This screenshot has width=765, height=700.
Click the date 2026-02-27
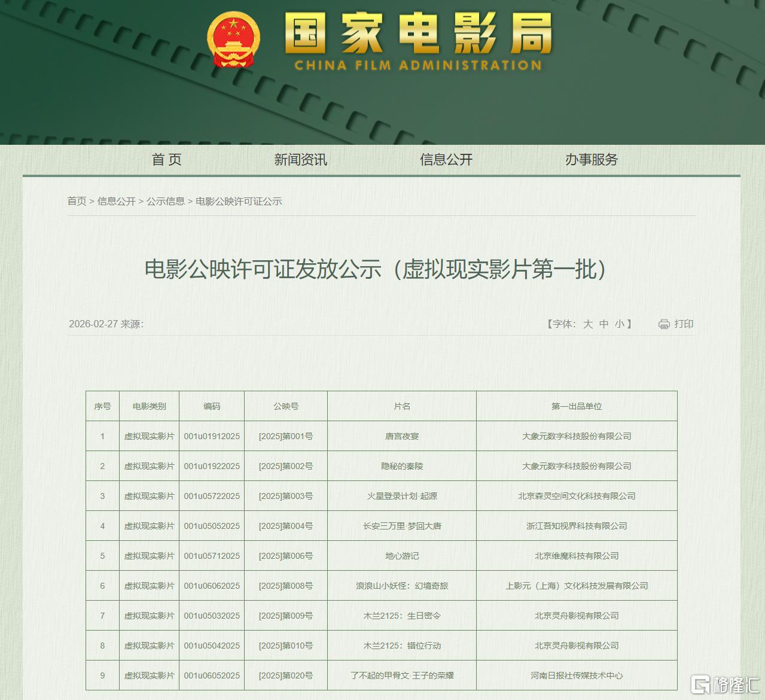pos(93,324)
